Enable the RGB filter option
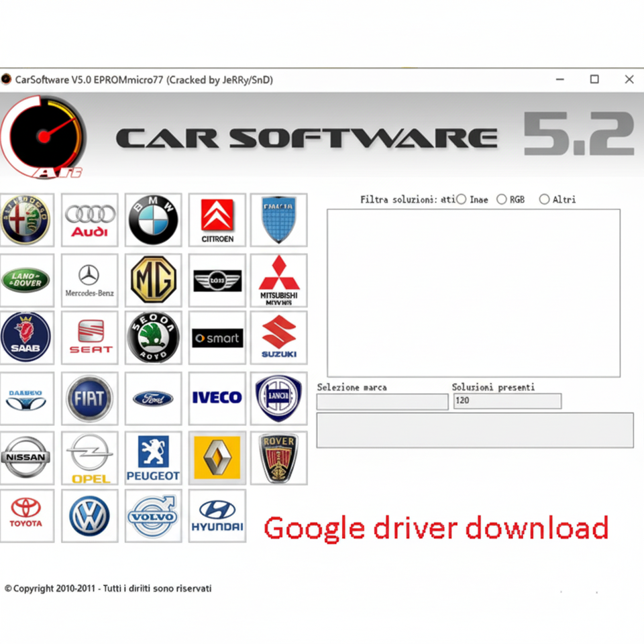 pyautogui.click(x=502, y=199)
